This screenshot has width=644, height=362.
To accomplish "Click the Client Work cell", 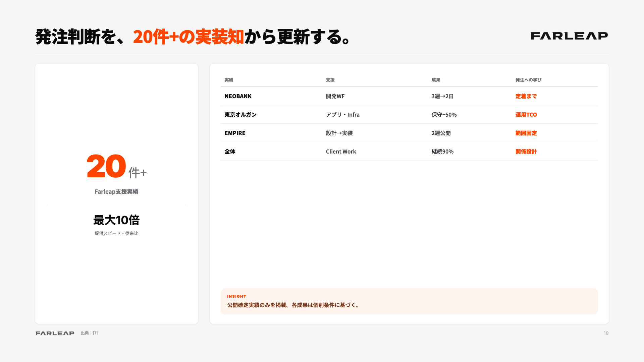I will (341, 152).
